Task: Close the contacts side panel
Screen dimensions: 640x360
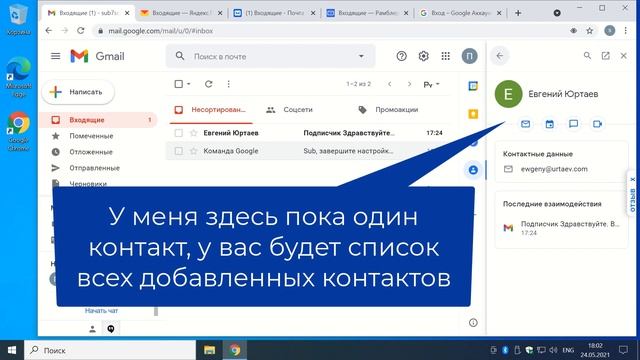Action: tap(624, 56)
